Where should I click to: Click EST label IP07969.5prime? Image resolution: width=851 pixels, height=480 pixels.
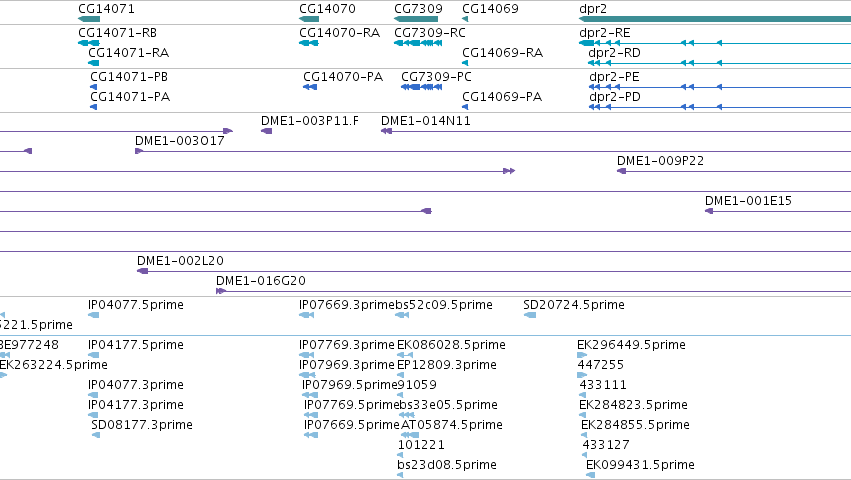350,385
